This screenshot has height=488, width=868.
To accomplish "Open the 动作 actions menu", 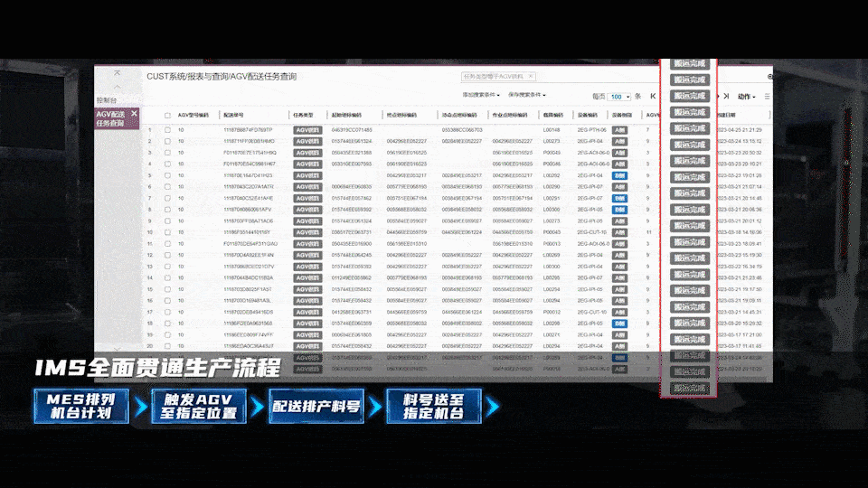I will click(x=746, y=97).
